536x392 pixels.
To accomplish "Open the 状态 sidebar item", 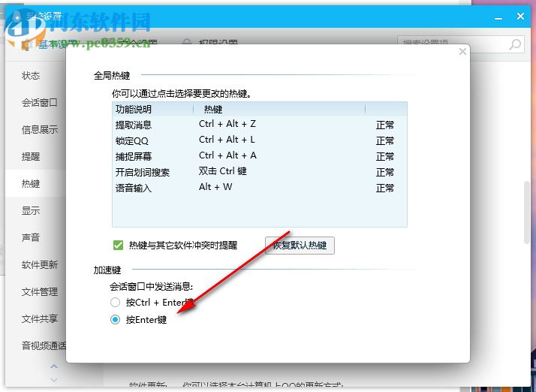I will tap(31, 76).
